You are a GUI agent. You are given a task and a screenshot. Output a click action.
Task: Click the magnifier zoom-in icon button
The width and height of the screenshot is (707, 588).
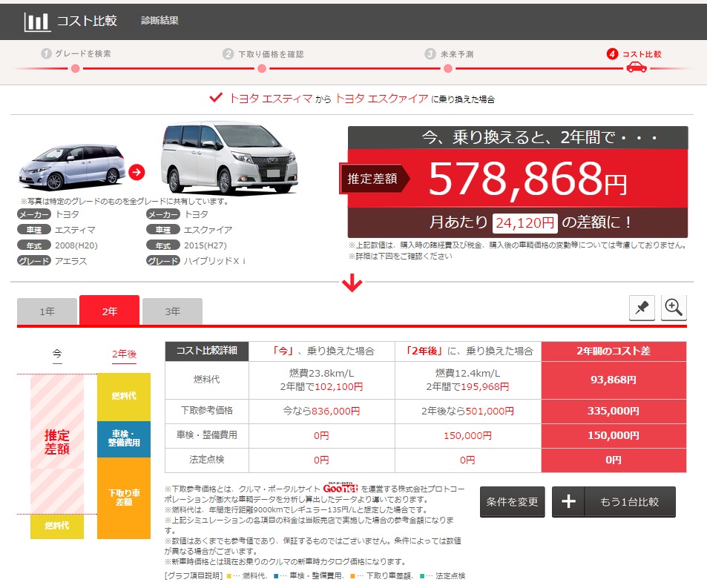(x=674, y=308)
